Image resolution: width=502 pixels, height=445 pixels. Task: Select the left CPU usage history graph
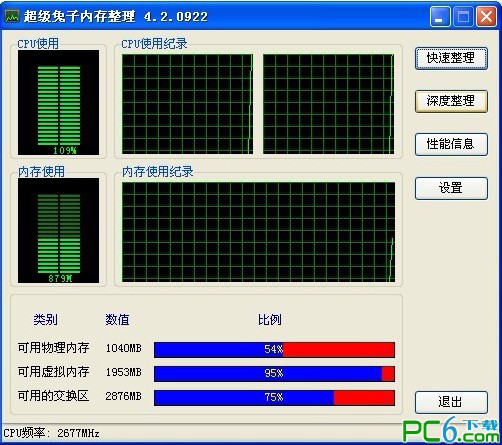pos(187,104)
